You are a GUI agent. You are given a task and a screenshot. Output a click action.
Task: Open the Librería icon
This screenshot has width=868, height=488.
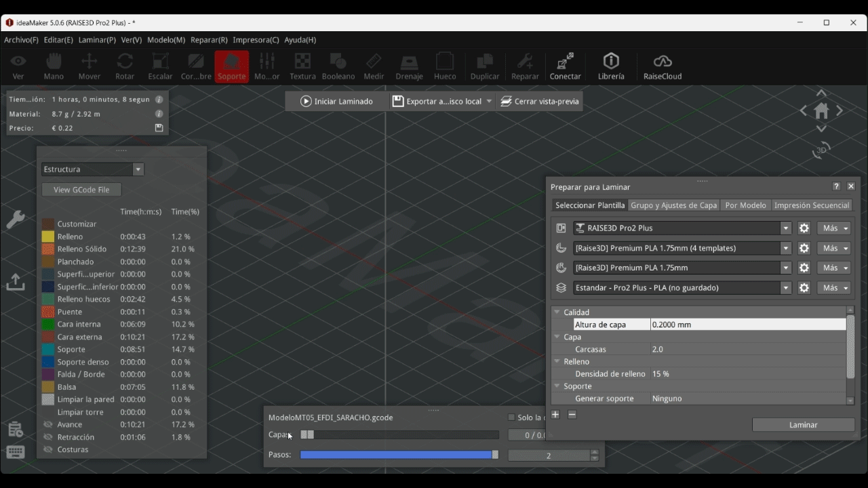pos(611,66)
